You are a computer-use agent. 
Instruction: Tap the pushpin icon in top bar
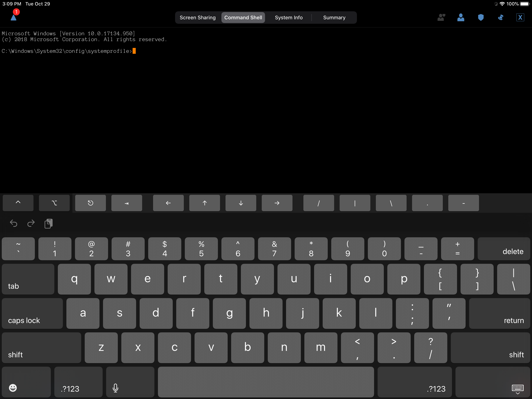pyautogui.click(x=500, y=18)
